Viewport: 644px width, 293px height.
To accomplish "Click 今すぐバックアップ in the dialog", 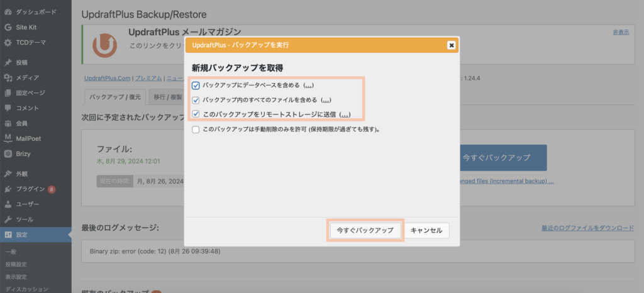I will click(x=365, y=231).
